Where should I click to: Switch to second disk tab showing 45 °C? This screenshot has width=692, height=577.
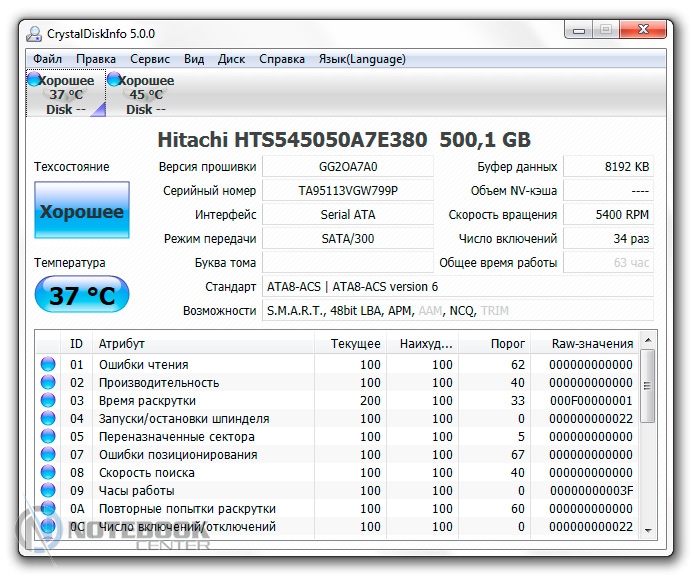[145, 95]
